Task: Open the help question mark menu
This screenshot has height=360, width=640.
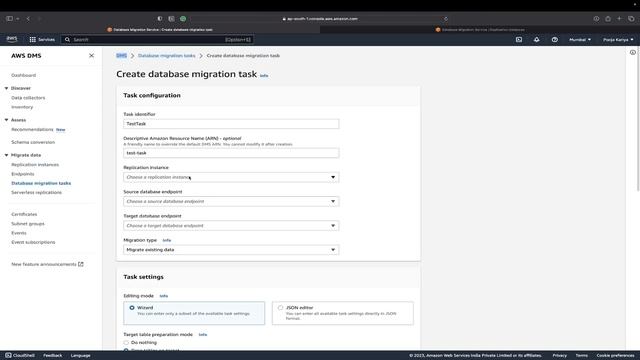Action: [x=555, y=40]
